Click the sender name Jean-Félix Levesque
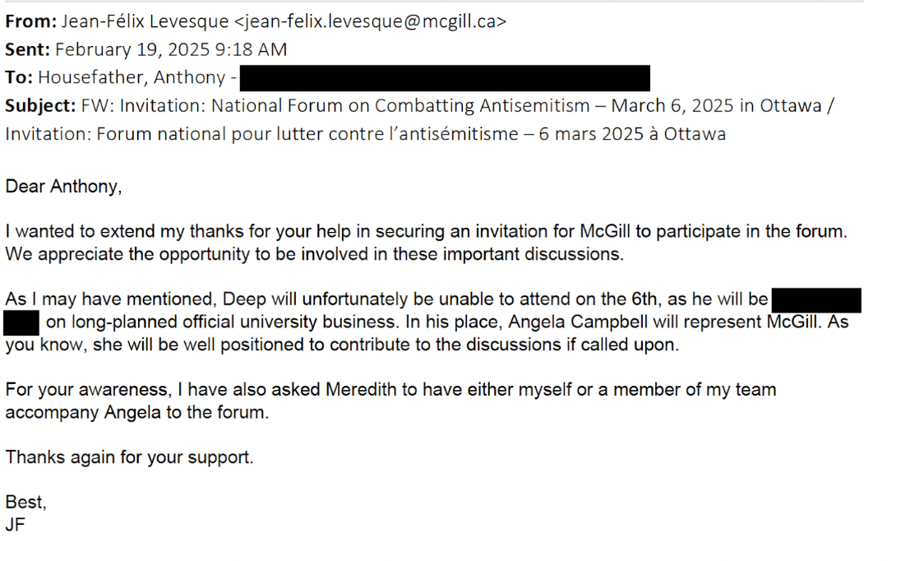This screenshot has width=924, height=561. click(x=141, y=21)
